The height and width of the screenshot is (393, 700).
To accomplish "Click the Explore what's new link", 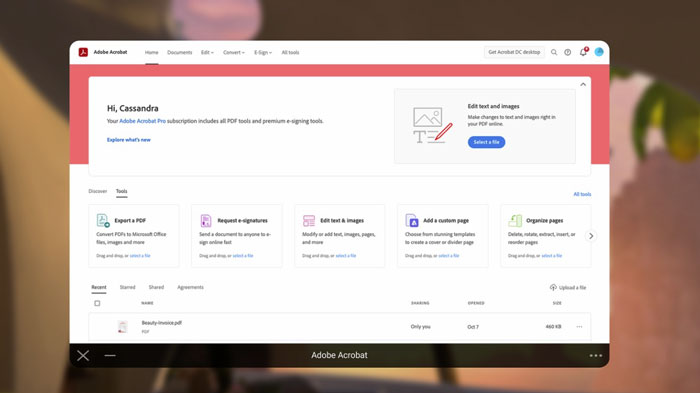I will point(129,140).
